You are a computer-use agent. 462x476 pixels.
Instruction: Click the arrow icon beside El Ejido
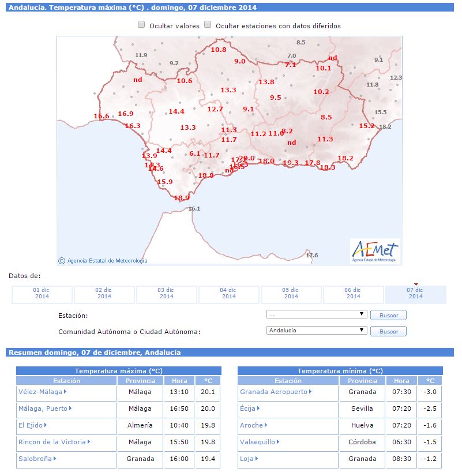(46, 425)
